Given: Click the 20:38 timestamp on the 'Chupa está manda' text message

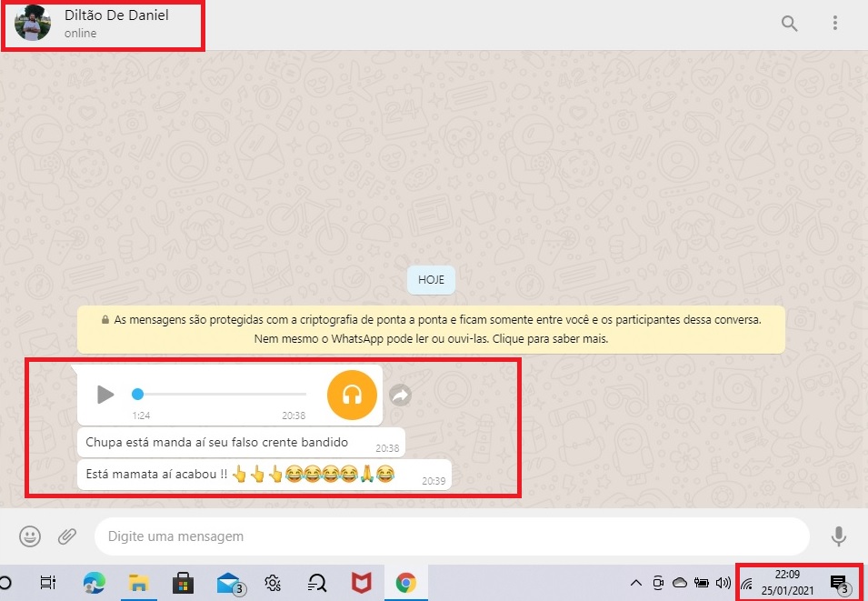Looking at the screenshot, I should click(387, 448).
